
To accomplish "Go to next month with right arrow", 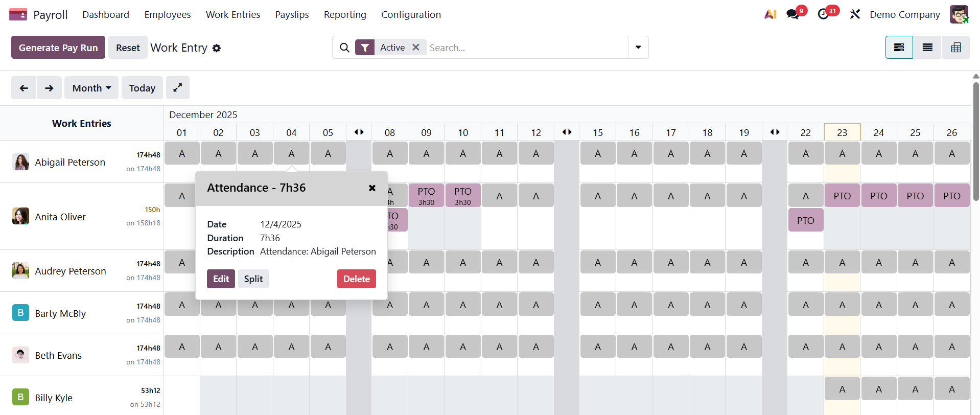I will click(49, 88).
